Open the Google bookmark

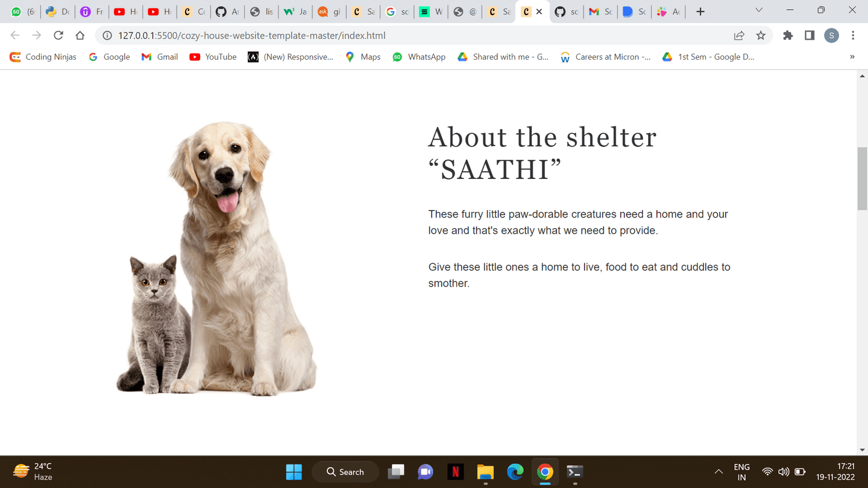pyautogui.click(x=109, y=57)
